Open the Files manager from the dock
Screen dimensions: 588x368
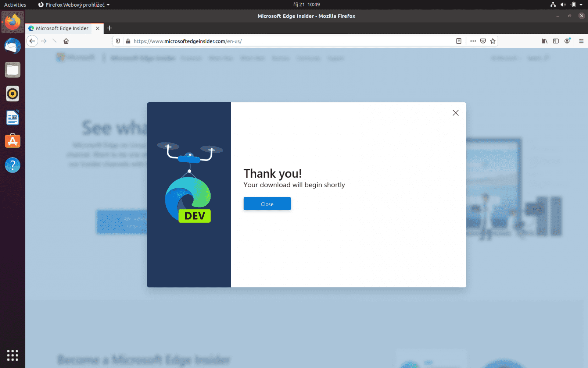pyautogui.click(x=12, y=70)
